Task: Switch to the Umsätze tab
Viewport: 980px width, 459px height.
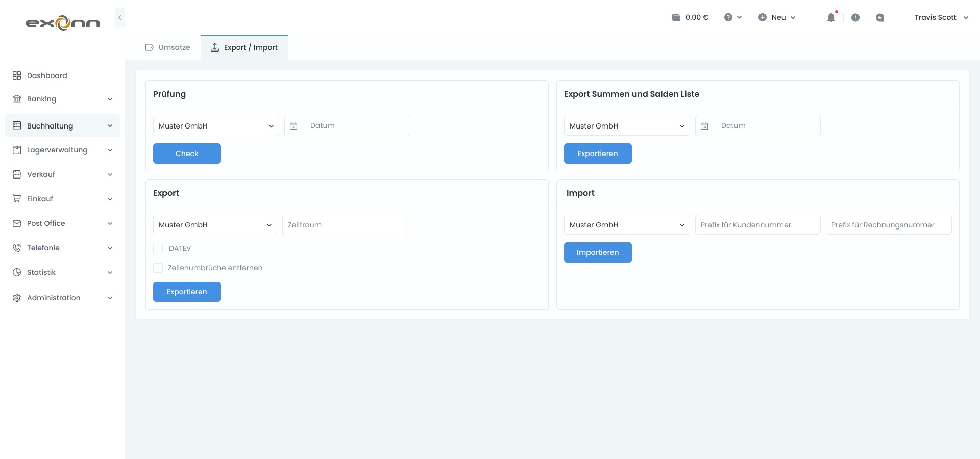Action: click(168, 47)
